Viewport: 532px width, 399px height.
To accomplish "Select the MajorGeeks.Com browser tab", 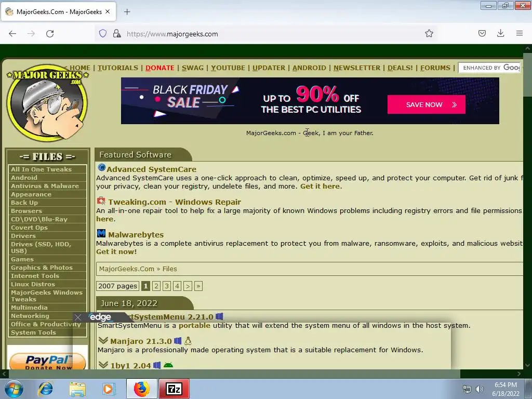I will coord(59,11).
